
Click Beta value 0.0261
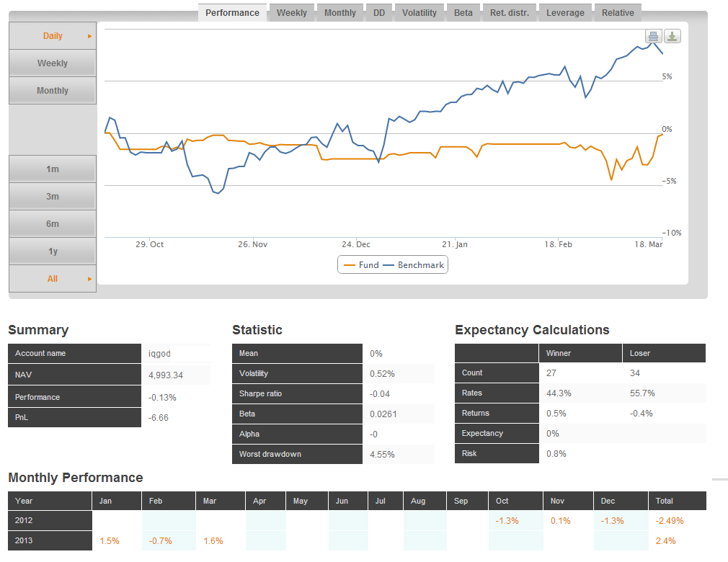tap(383, 414)
